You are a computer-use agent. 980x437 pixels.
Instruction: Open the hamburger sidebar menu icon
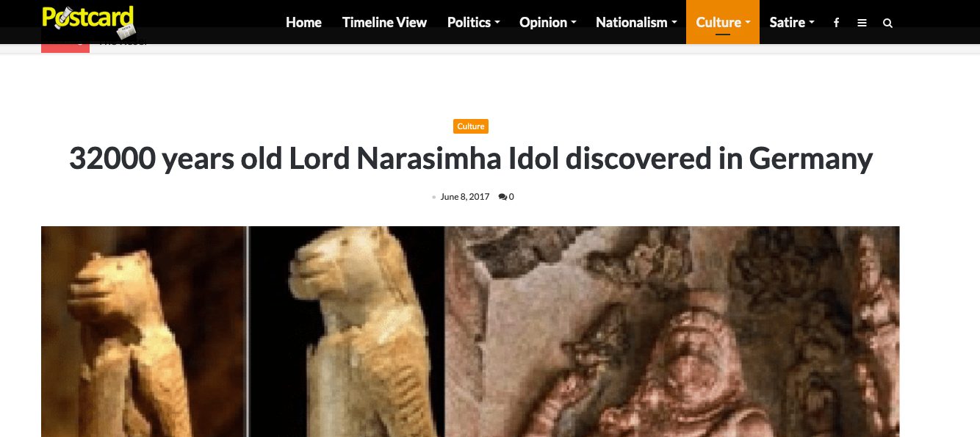click(x=862, y=23)
